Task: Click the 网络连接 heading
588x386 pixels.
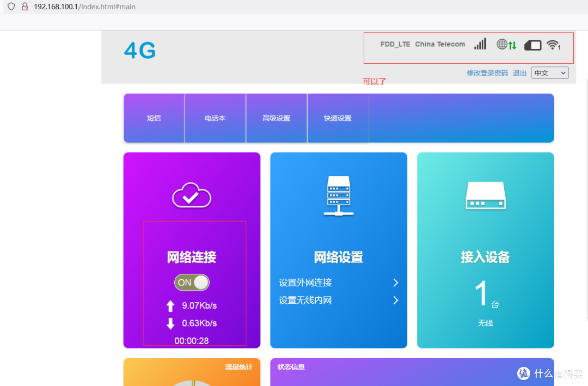Action: coord(192,258)
